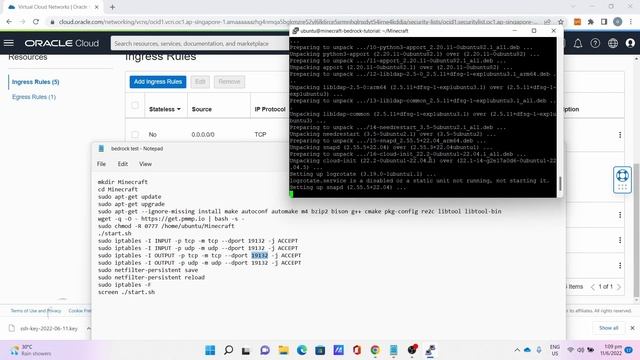Image resolution: width=640 pixels, height=360 pixels.
Task: Reload the Oracle Cloud page
Action: [36, 22]
